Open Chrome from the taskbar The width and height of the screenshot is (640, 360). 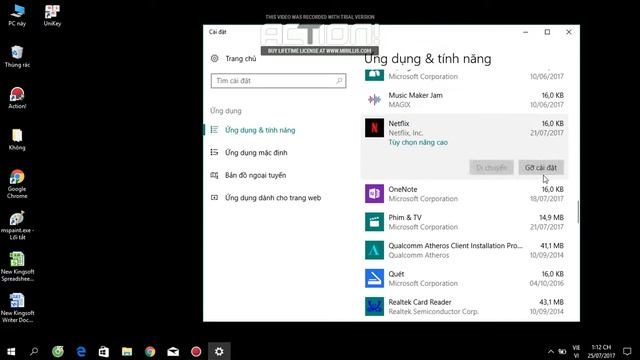pyautogui.click(x=150, y=351)
